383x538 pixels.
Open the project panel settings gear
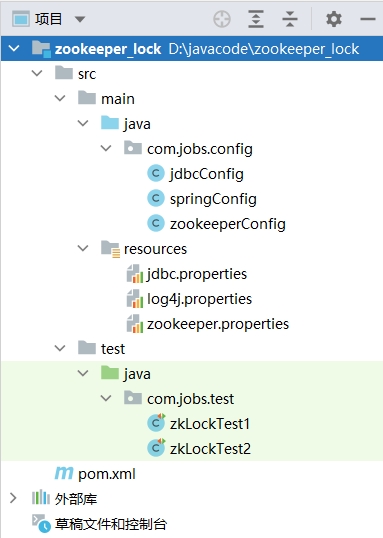pyautogui.click(x=334, y=19)
